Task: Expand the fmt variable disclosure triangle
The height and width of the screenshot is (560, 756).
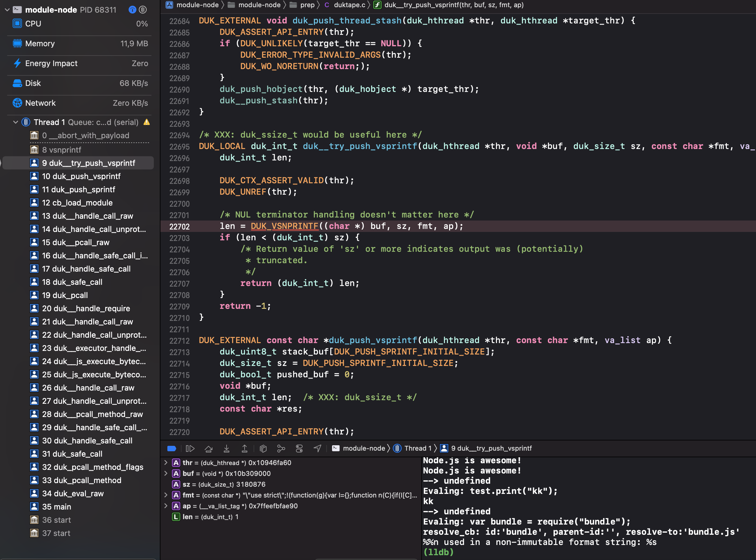Action: coord(166,495)
